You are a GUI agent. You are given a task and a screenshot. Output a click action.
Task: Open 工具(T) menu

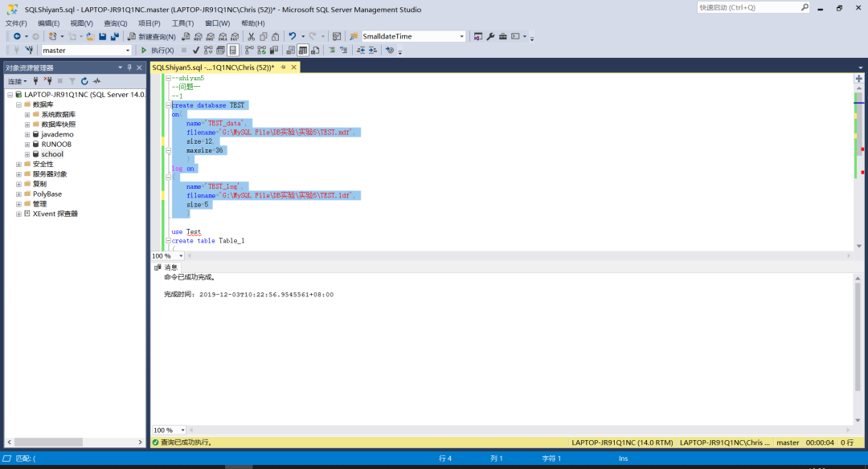point(182,23)
